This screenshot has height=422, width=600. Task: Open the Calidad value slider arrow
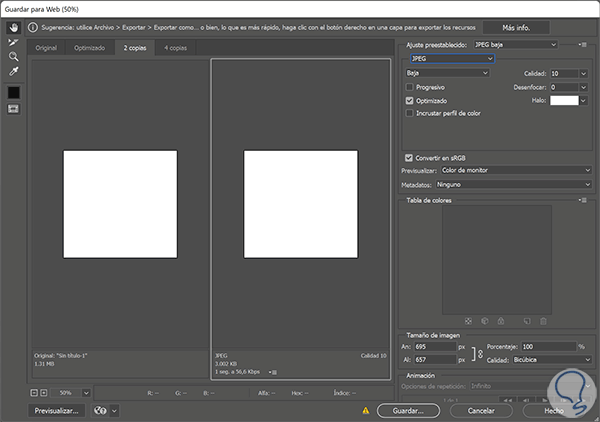[584, 73]
